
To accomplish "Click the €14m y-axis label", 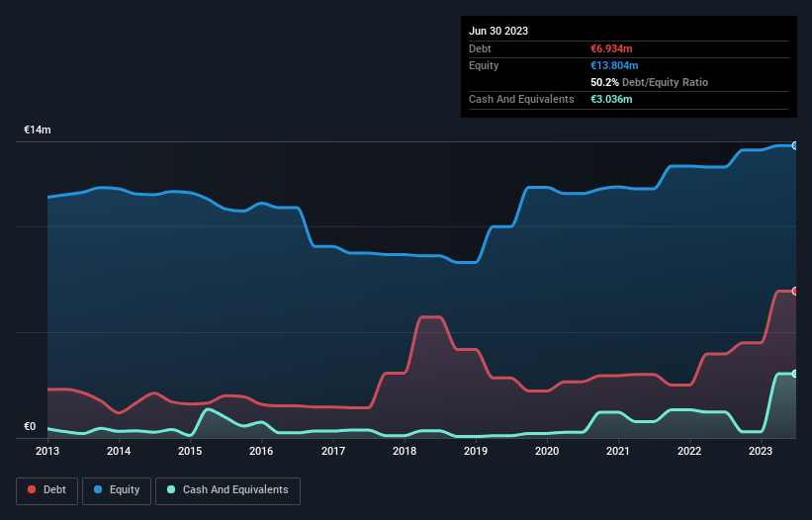I will (38, 130).
